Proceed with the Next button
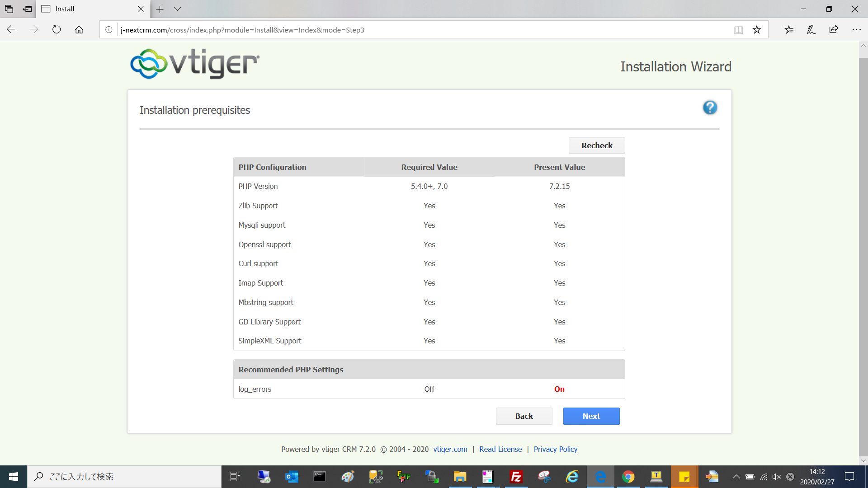The image size is (868, 488). point(591,416)
